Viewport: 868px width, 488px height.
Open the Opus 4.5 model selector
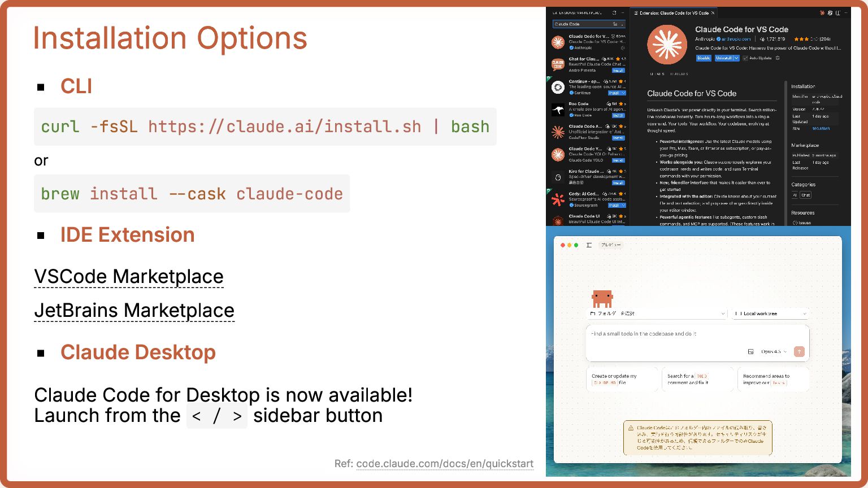[774, 351]
